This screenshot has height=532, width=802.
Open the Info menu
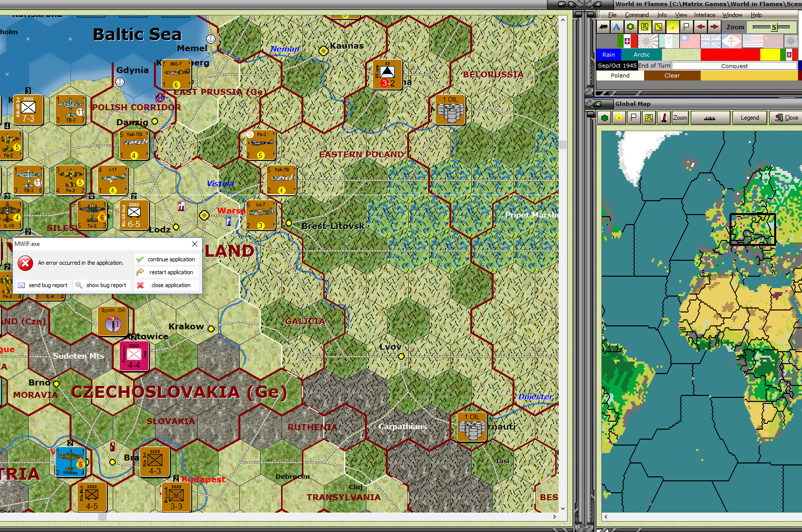pos(662,15)
